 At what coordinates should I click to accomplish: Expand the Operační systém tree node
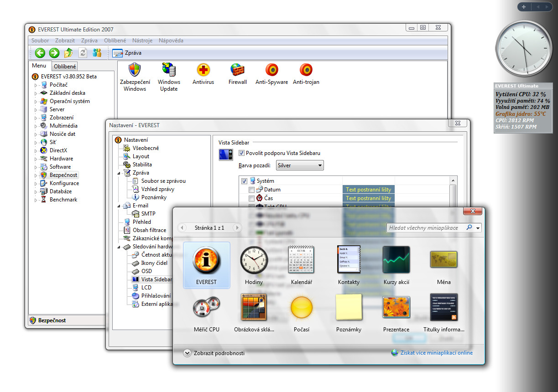point(36,101)
